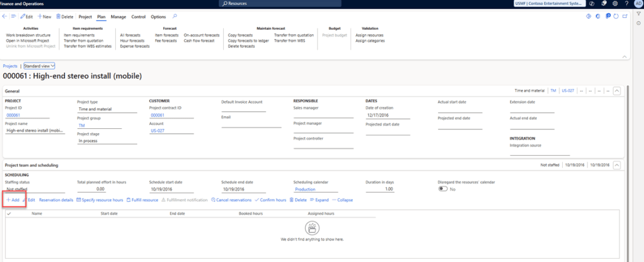Tick the select-all checkbox in grid header
This screenshot has height=262, width=644.
click(x=9, y=213)
